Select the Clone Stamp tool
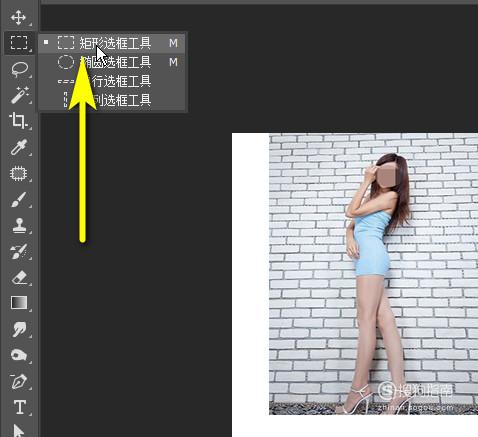The image size is (478, 437). [x=19, y=225]
